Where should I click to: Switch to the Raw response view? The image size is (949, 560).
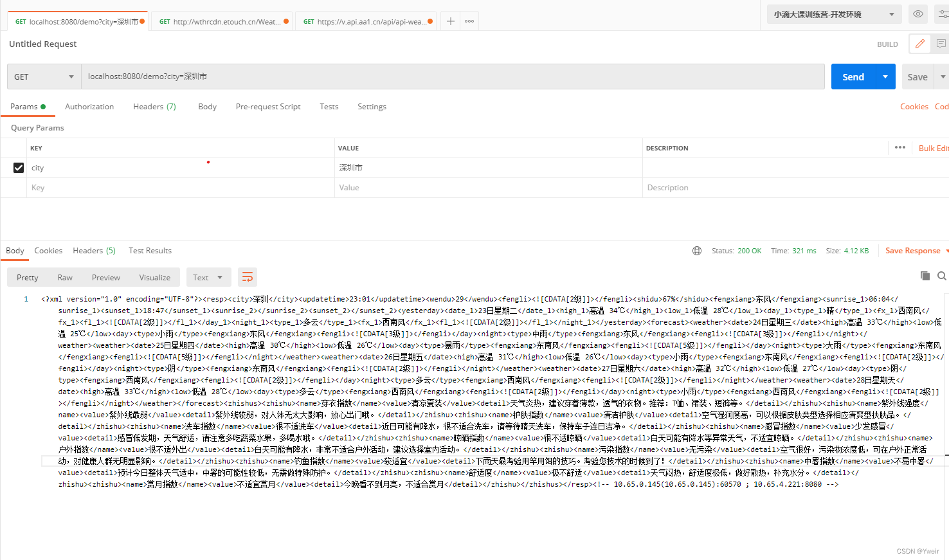[64, 276]
